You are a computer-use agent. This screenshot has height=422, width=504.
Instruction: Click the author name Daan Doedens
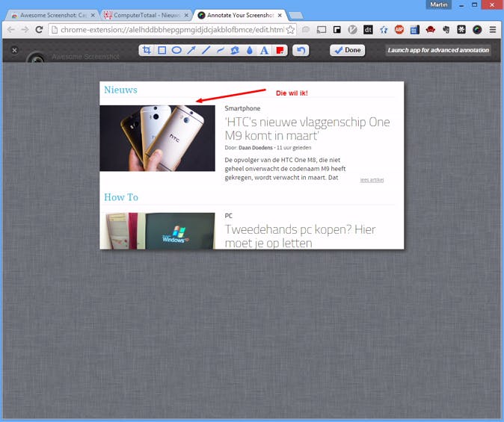point(256,148)
